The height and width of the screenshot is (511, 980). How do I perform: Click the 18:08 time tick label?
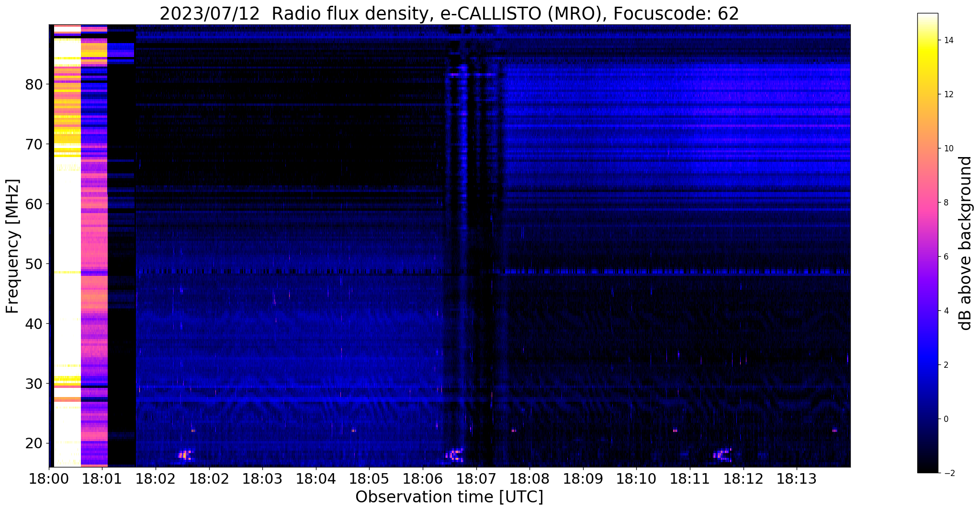pyautogui.click(x=529, y=479)
